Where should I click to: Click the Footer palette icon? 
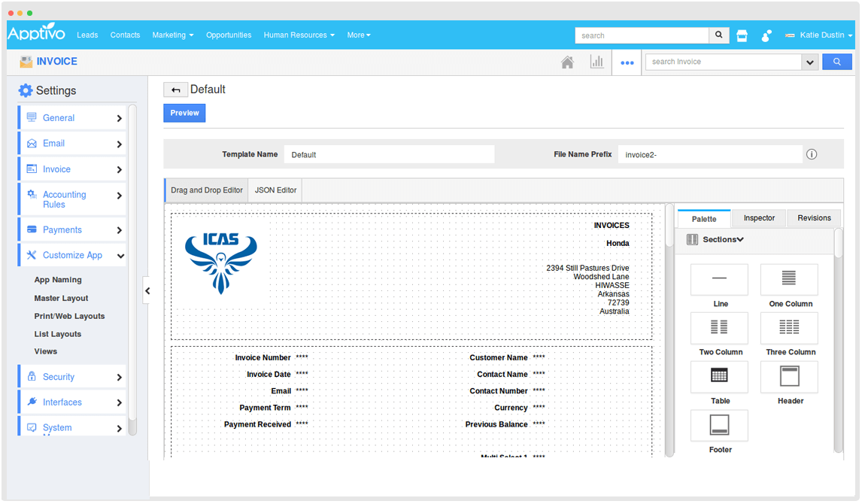pos(719,425)
